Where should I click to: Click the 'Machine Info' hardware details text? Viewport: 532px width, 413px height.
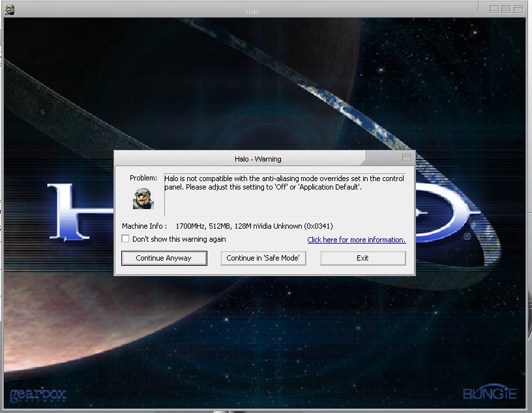[254, 226]
